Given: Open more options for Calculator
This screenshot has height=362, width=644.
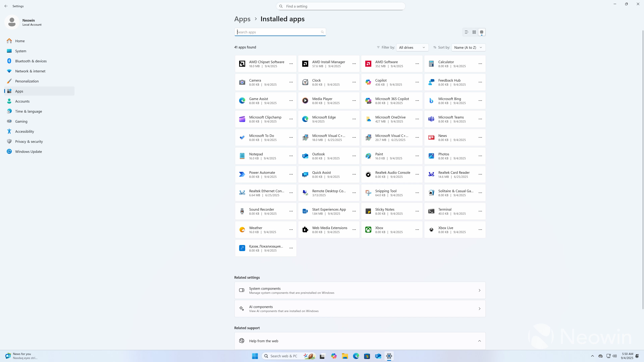Looking at the screenshot, I should click(480, 64).
